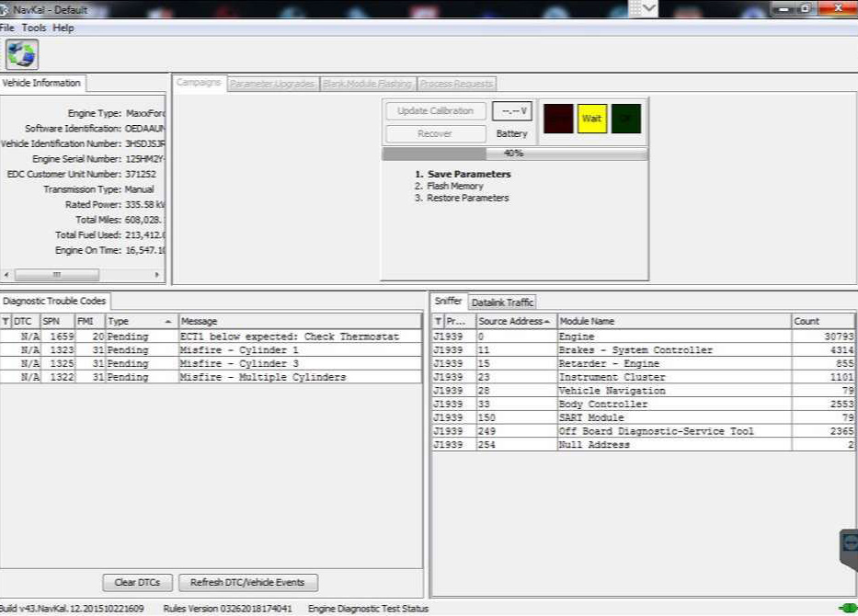The width and height of the screenshot is (858, 616).
Task: Click the dark green OK status indicator
Action: click(625, 119)
